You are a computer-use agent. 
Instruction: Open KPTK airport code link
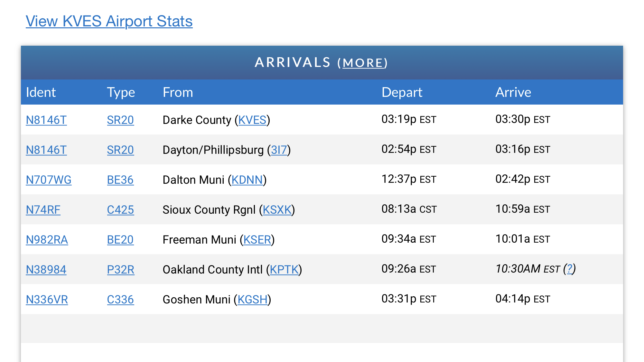[x=284, y=270]
